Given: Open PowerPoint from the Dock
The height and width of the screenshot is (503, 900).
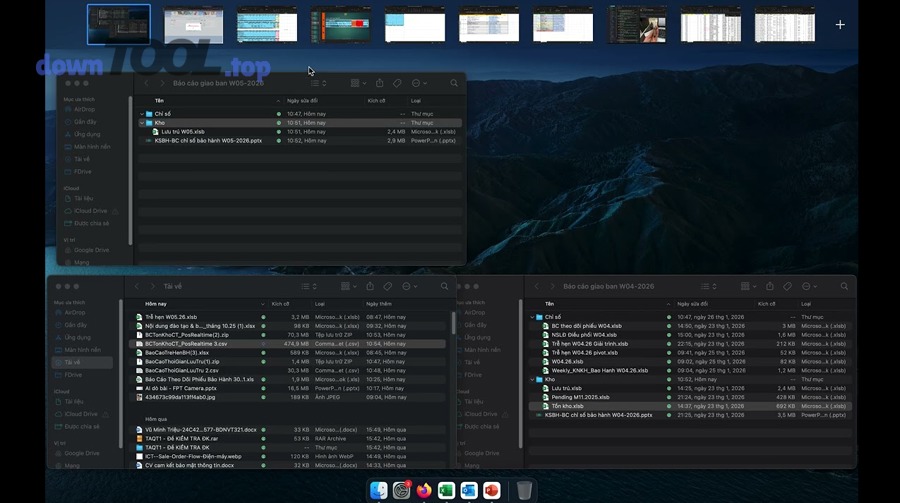Looking at the screenshot, I should pyautogui.click(x=491, y=490).
